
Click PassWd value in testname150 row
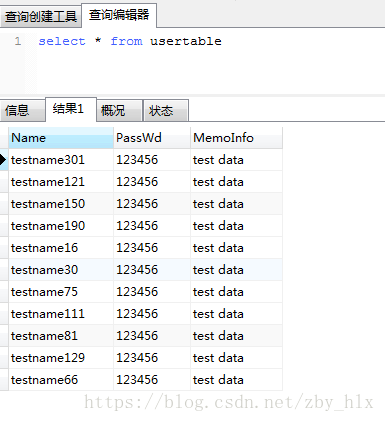(x=152, y=204)
